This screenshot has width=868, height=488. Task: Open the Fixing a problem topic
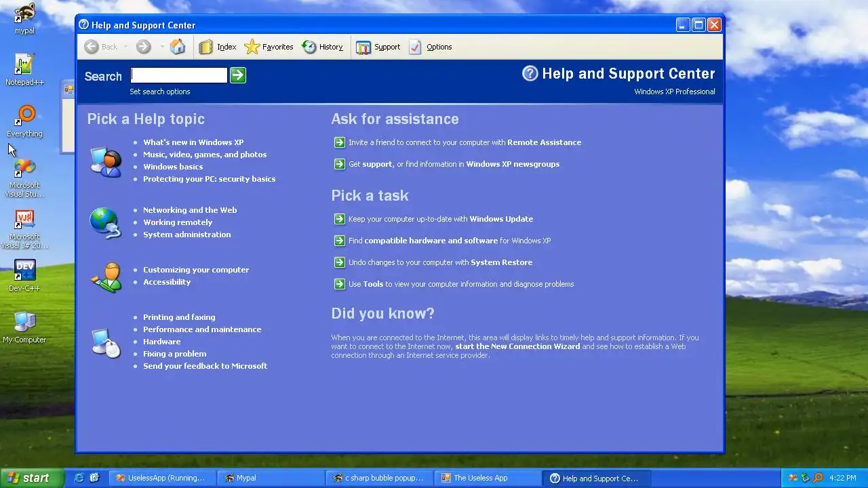point(174,354)
